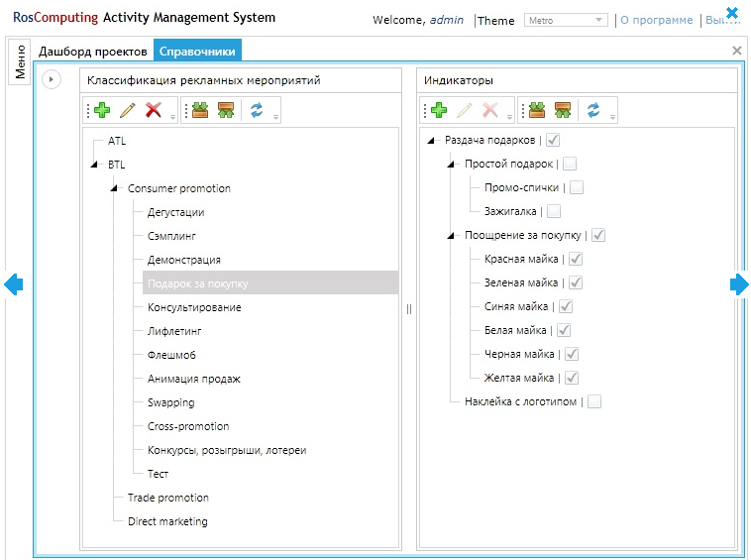The width and height of the screenshot is (751, 560).
Task: Select the Дегустации tree item
Action: coord(175,212)
